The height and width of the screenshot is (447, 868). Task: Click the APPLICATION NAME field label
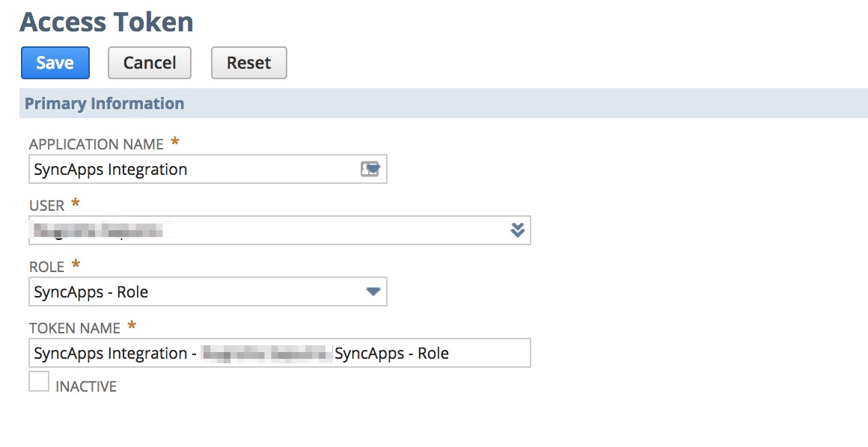(x=97, y=144)
